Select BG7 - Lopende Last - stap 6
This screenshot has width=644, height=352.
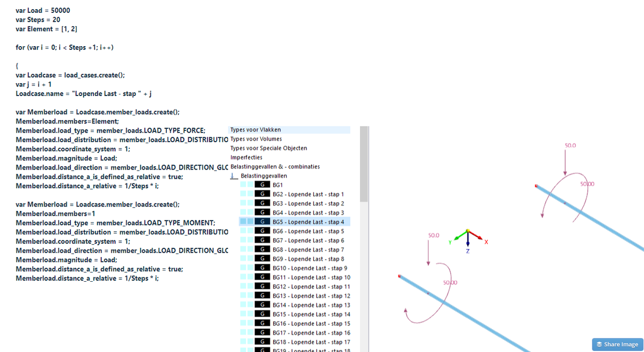pyautogui.click(x=309, y=240)
